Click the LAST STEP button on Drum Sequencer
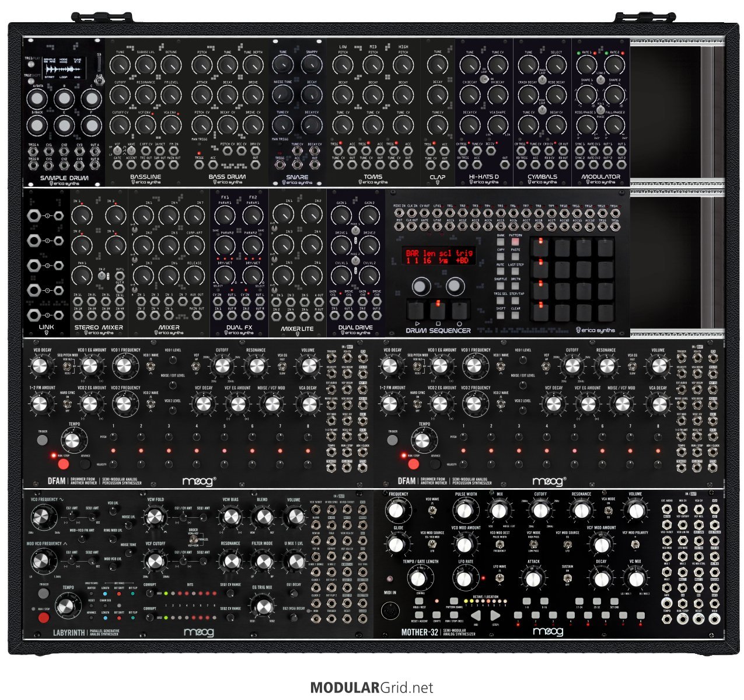Screen dimensions: 744x700 click(515, 271)
